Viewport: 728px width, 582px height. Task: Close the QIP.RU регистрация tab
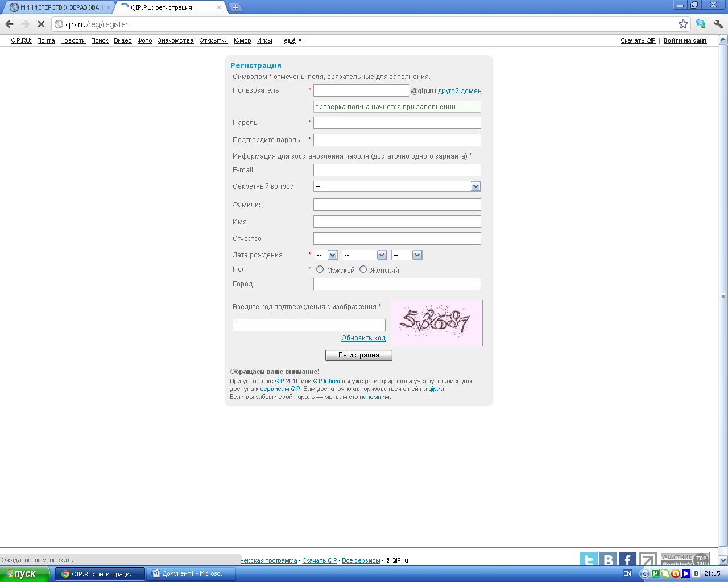(218, 7)
